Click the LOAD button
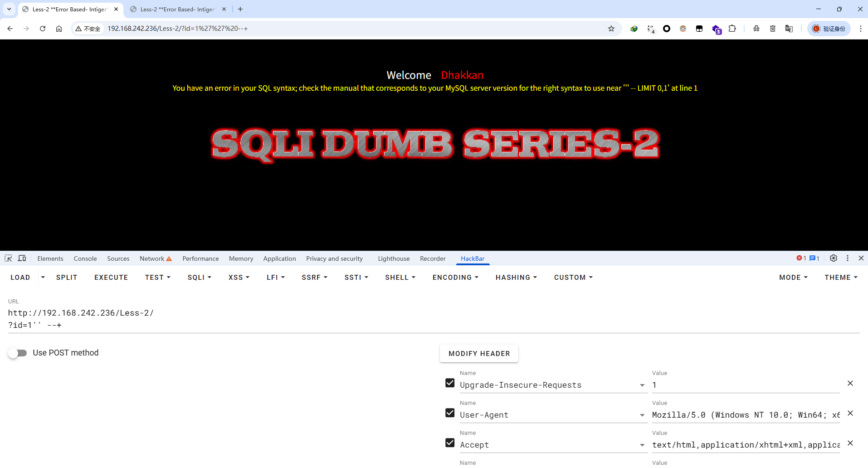This screenshot has width=868, height=468. pyautogui.click(x=20, y=277)
